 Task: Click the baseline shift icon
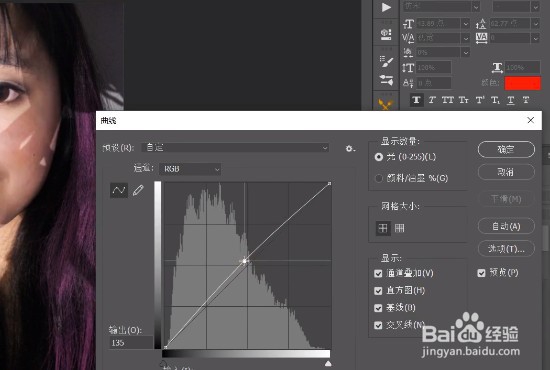[408, 83]
